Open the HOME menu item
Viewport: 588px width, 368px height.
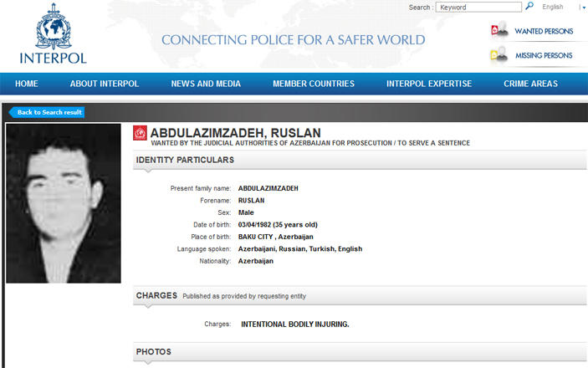[x=27, y=84]
